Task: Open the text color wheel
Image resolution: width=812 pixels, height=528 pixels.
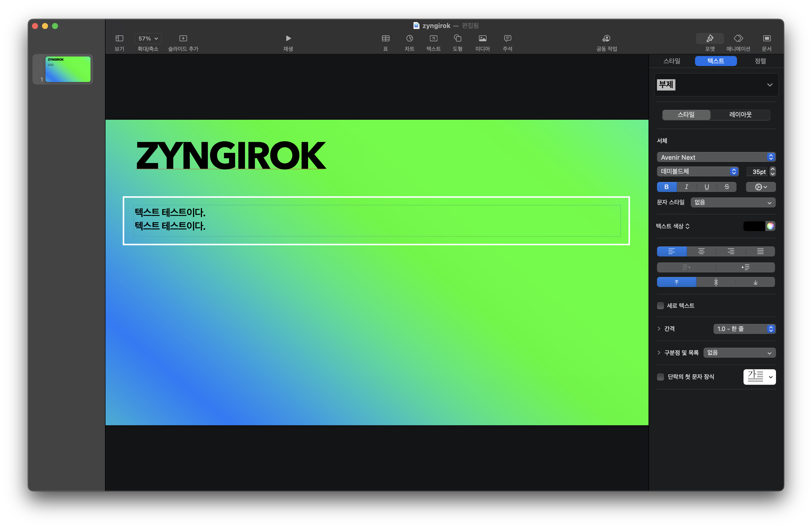Action: coord(770,226)
